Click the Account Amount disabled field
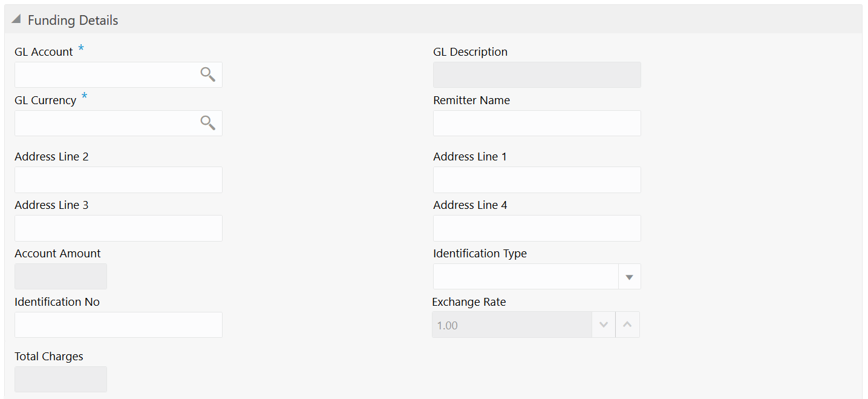Screen dimensions: 868x399 point(60,276)
